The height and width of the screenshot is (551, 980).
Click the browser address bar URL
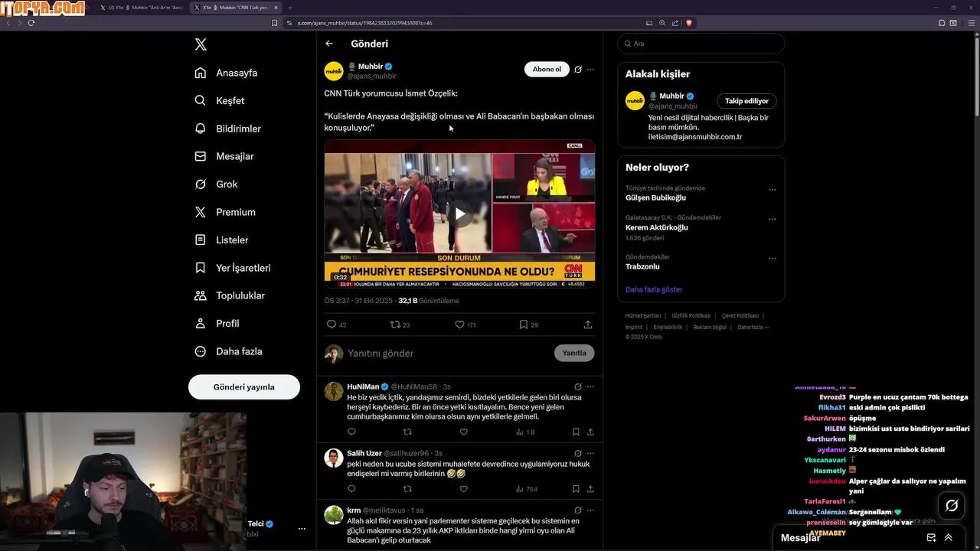(364, 23)
